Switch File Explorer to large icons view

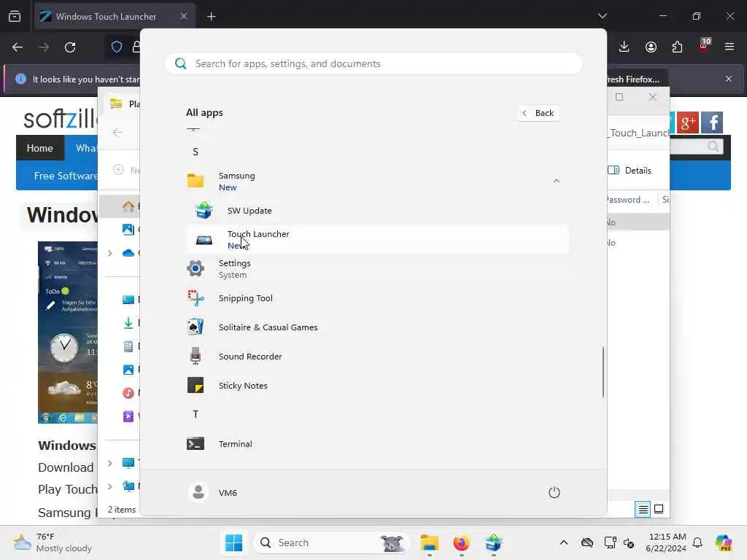[x=659, y=510]
